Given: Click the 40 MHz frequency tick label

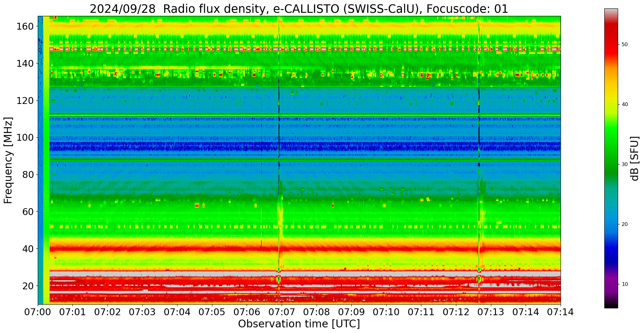Looking at the screenshot, I should pyautogui.click(x=28, y=249).
